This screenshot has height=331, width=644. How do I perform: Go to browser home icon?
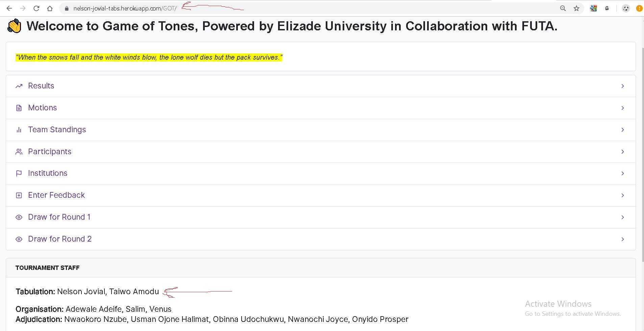(x=50, y=8)
